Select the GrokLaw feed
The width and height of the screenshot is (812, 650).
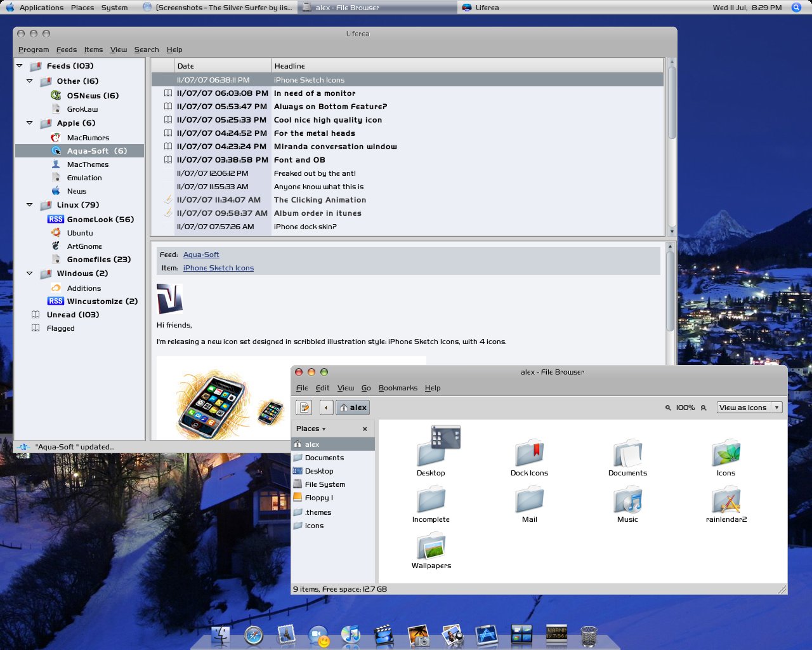82,109
